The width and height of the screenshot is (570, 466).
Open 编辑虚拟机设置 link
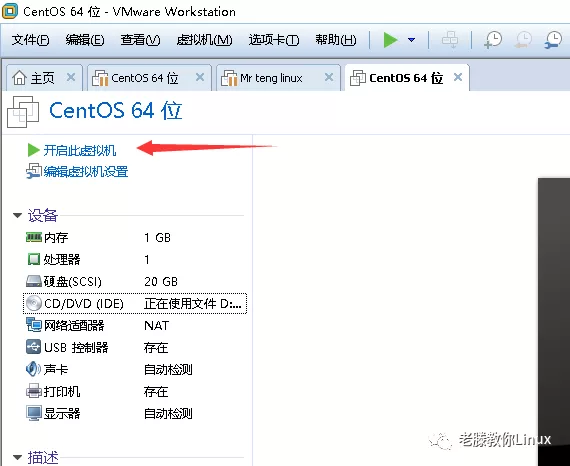[x=86, y=172]
